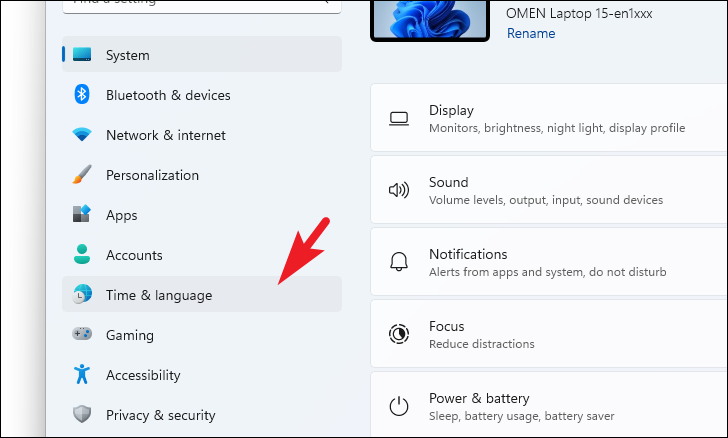
Task: Open the Power & battery settings card
Action: point(549,405)
